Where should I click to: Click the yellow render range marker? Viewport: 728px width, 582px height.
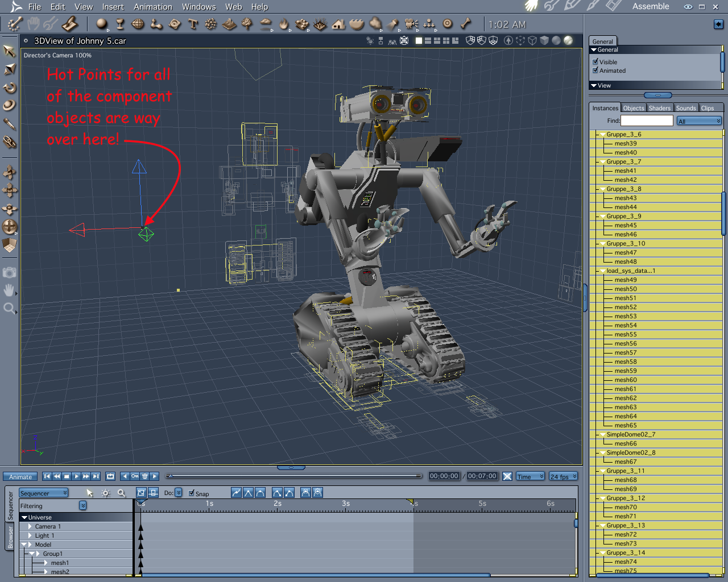coord(409,501)
